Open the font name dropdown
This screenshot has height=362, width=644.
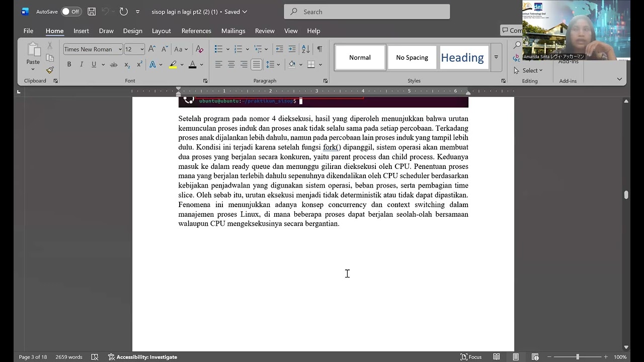tap(120, 49)
